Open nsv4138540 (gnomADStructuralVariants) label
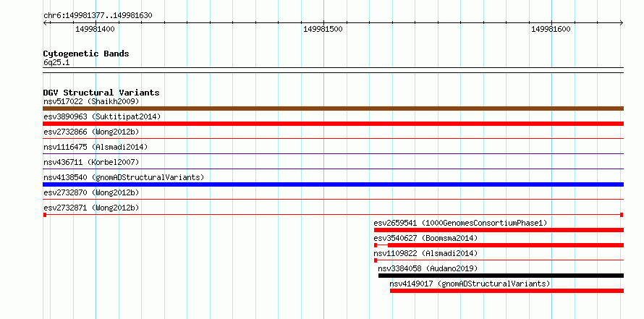The image size is (644, 319). tap(124, 177)
